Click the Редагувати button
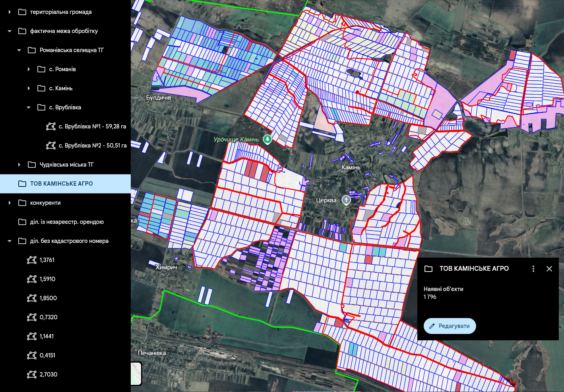This screenshot has width=564, height=392. tap(450, 326)
